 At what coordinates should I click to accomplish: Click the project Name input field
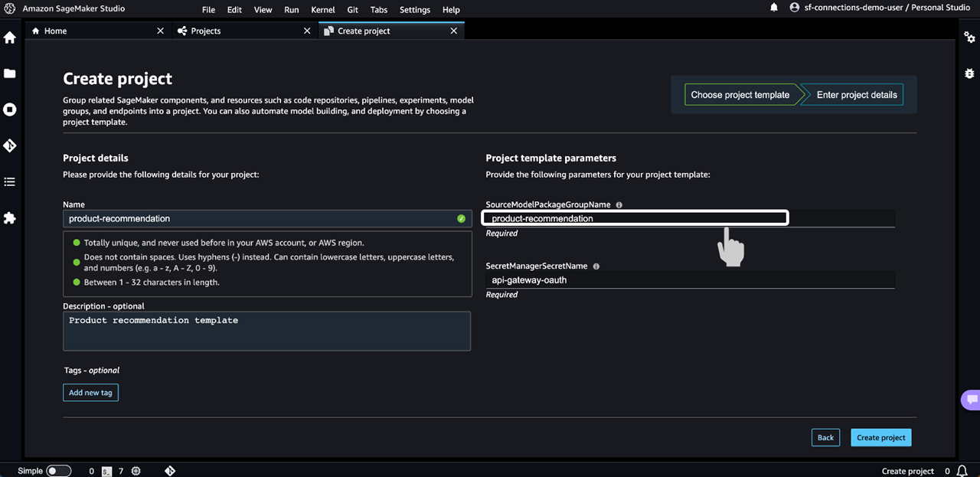[x=266, y=218]
